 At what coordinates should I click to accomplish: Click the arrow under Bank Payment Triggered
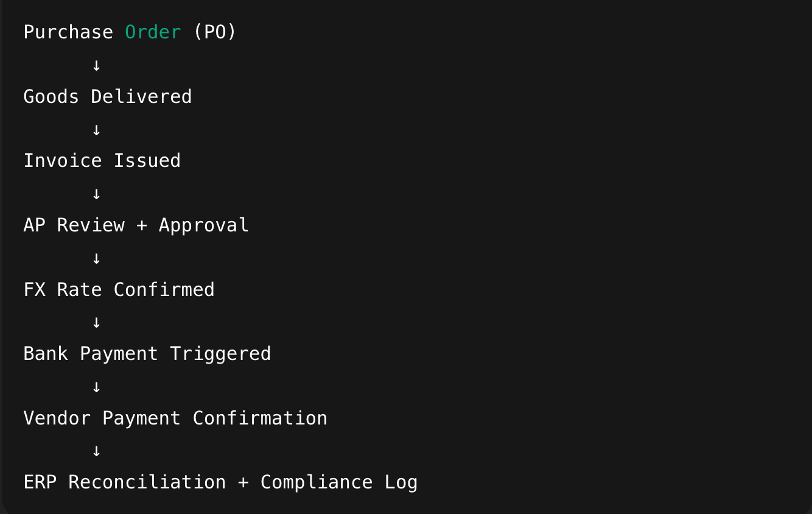tap(96, 386)
